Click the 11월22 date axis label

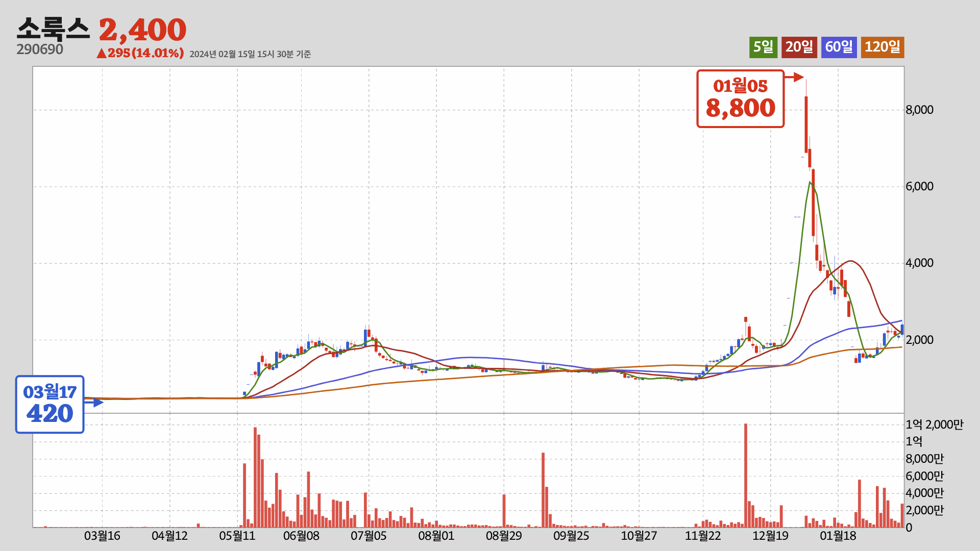[x=703, y=536]
